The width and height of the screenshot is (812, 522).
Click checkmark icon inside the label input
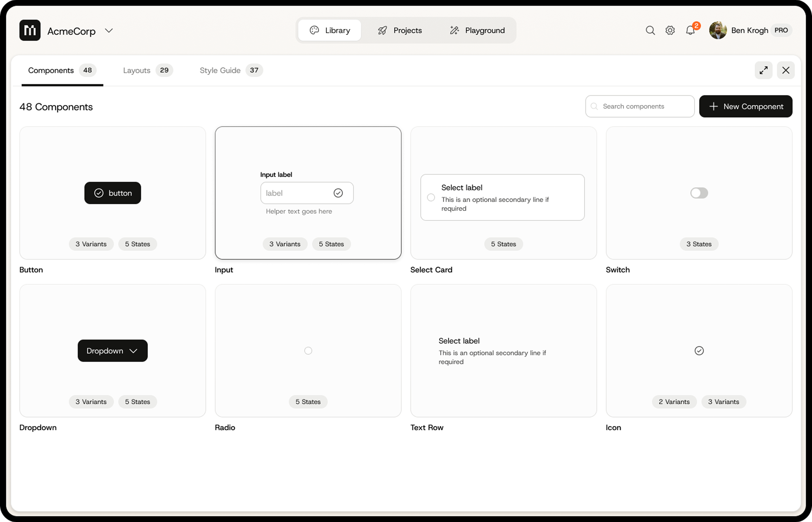(338, 193)
